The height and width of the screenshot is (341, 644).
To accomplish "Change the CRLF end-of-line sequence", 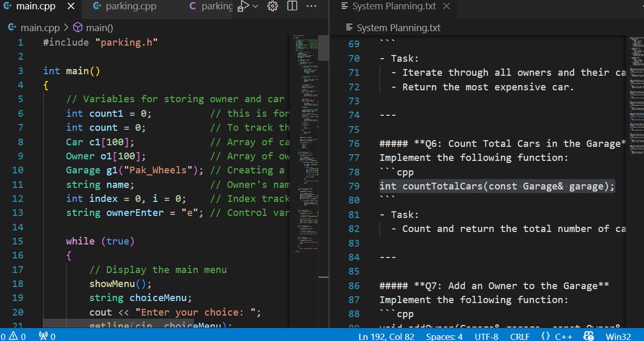I will (519, 336).
